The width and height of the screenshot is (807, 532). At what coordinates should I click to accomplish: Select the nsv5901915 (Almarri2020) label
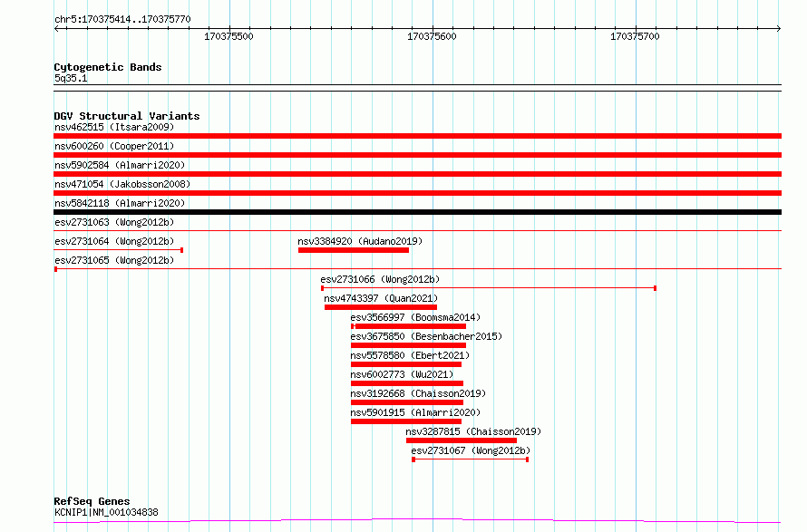[x=415, y=412]
